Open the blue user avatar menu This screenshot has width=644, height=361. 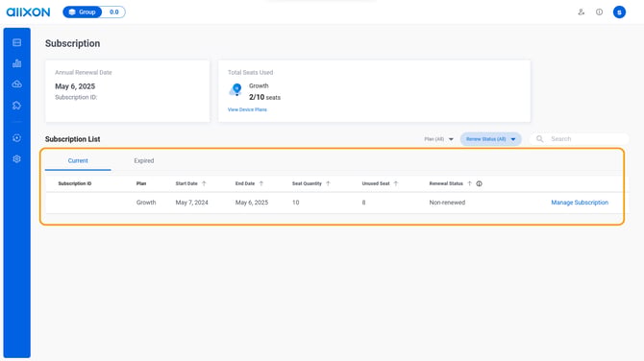[x=619, y=12]
